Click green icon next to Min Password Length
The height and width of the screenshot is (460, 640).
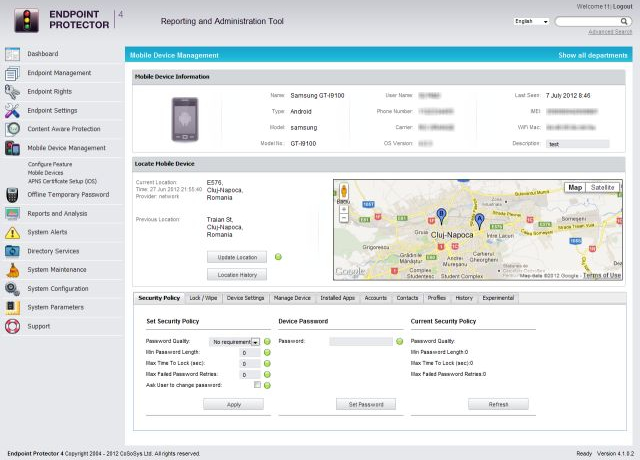[267, 353]
